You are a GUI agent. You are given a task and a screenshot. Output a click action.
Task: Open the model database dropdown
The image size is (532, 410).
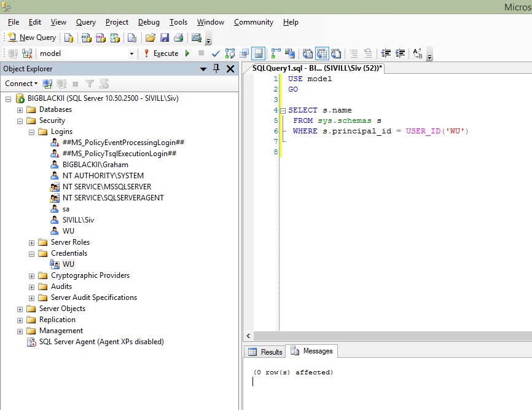pos(131,53)
